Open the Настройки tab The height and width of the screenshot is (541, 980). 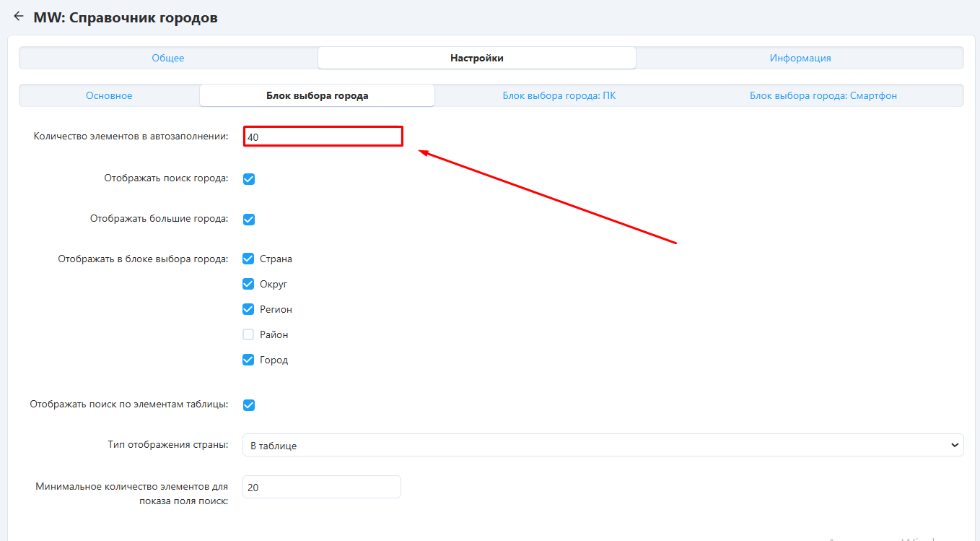tap(476, 58)
